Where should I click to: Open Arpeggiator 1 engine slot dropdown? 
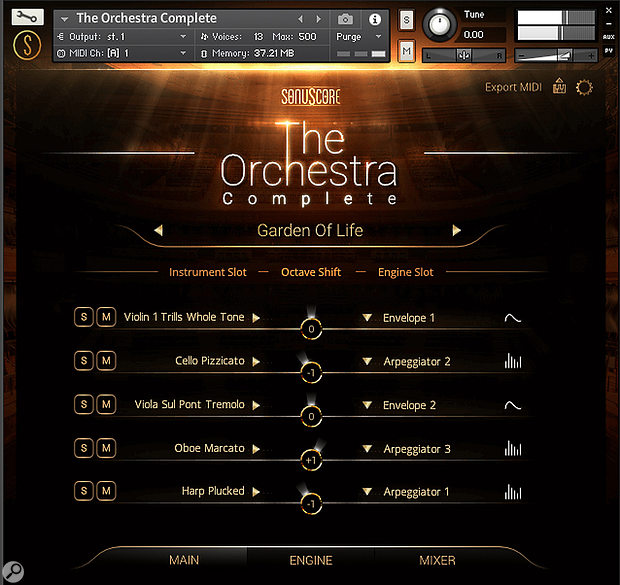tap(367, 492)
